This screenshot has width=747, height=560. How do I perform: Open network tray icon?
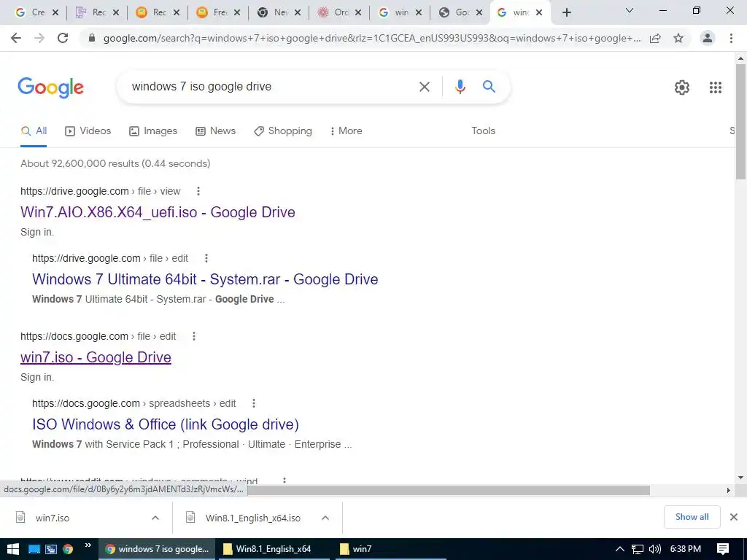(x=637, y=549)
